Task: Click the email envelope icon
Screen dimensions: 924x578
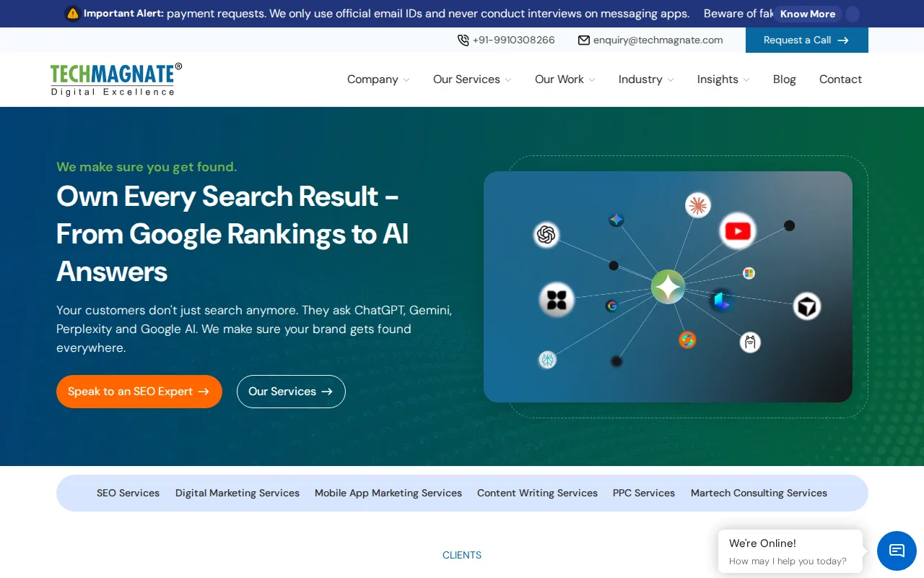Action: (584, 40)
